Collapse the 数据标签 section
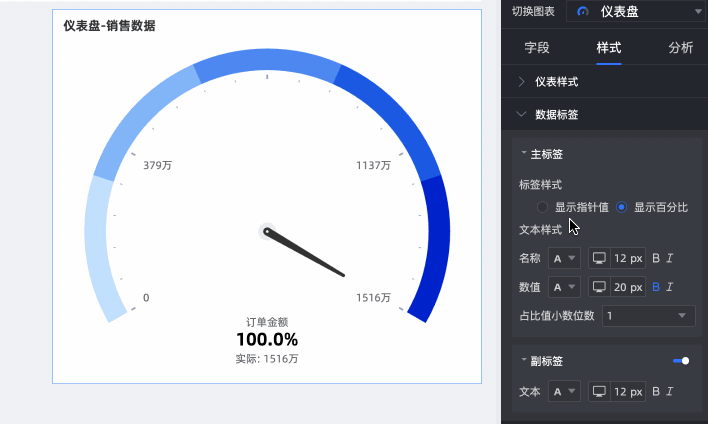 [605, 115]
